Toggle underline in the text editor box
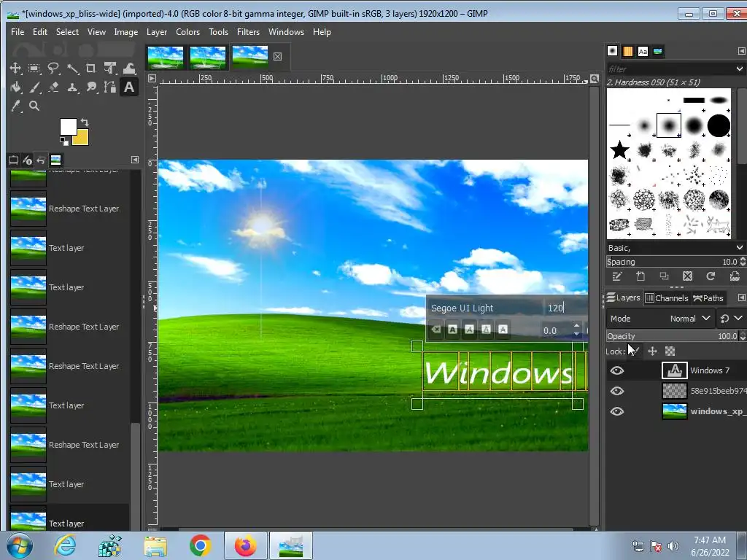The image size is (747, 560). click(486, 330)
